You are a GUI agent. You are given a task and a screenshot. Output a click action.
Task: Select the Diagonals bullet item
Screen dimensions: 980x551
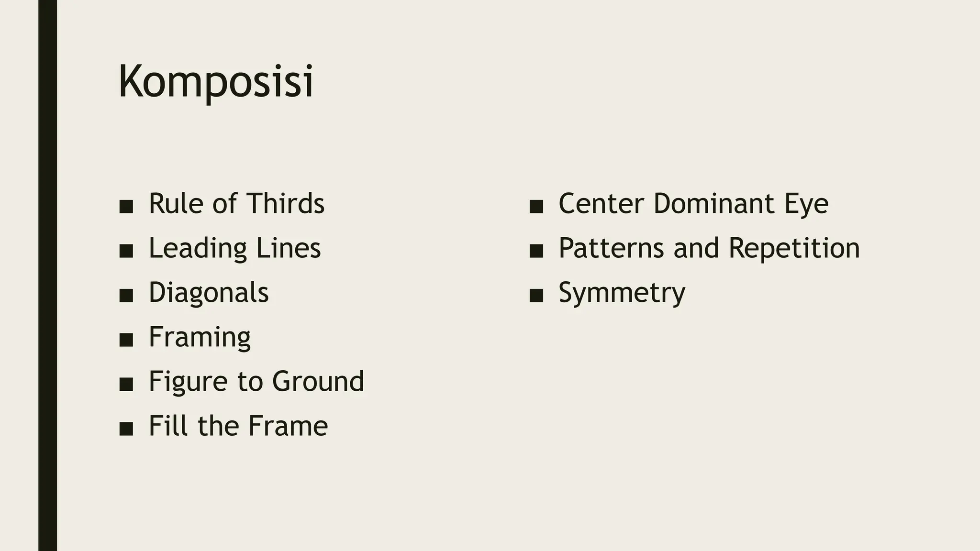tap(209, 292)
